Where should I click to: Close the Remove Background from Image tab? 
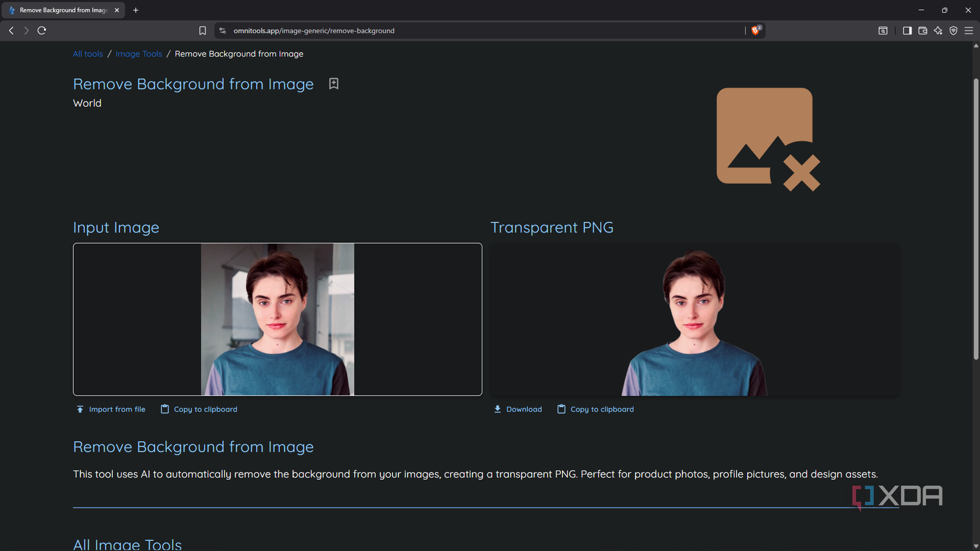(117, 10)
